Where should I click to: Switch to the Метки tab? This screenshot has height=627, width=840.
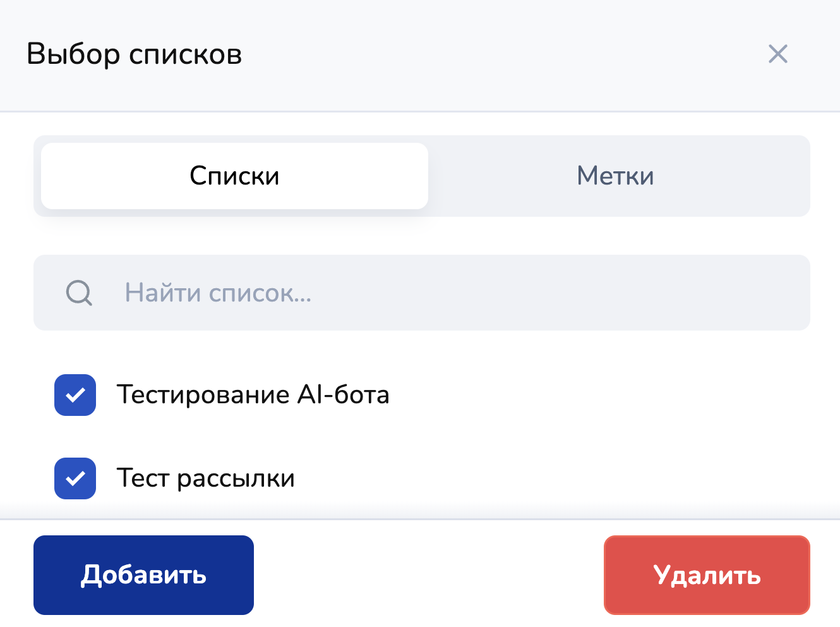(x=615, y=176)
